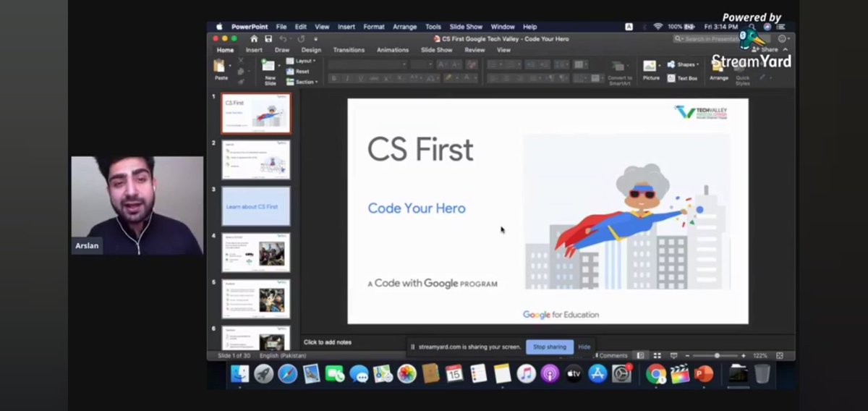Click the Save icon in title bar
Screen dimensions: 868x411
[x=268, y=38]
